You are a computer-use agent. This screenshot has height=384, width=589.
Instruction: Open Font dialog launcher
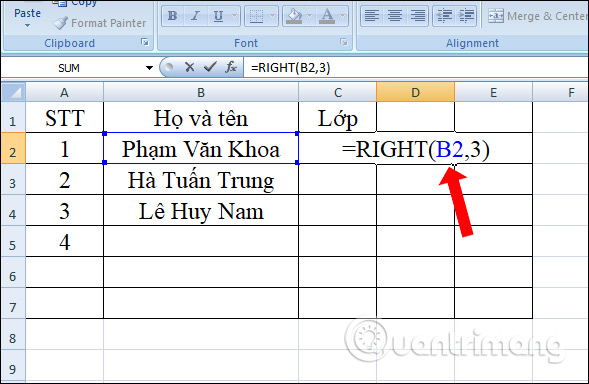click(343, 42)
